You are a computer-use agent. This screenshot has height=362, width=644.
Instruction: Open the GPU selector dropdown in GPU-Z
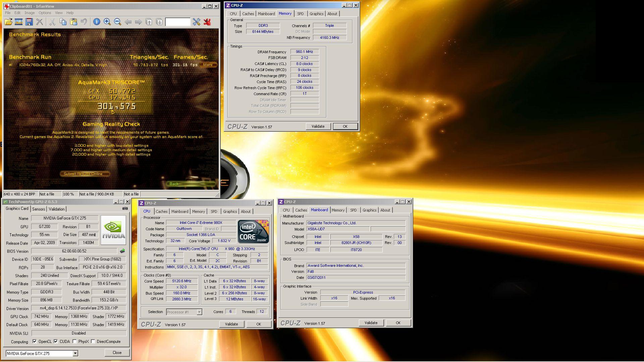click(75, 353)
